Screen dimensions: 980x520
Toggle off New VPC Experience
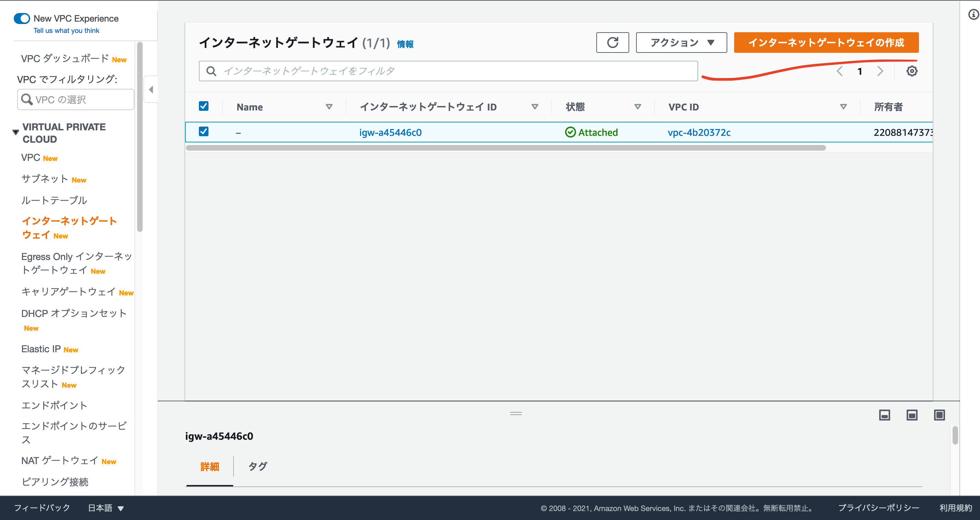click(22, 18)
